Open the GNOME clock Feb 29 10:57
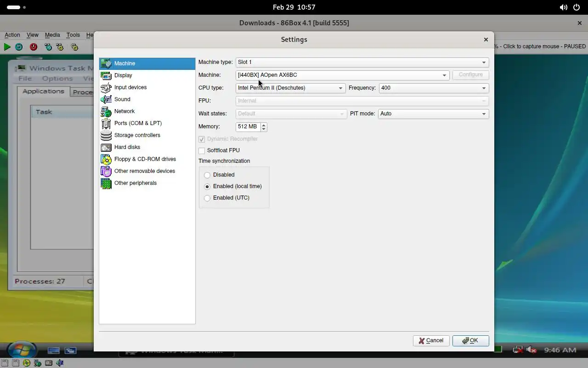 point(294,7)
